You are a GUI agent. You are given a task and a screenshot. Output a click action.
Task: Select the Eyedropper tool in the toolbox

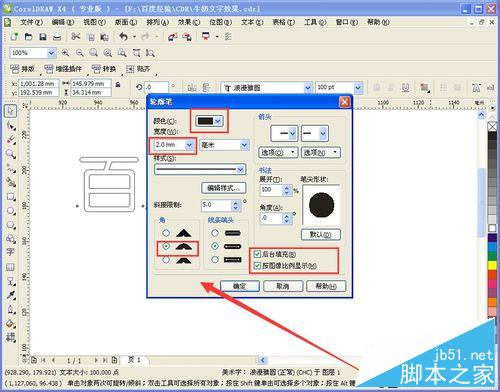click(x=11, y=295)
